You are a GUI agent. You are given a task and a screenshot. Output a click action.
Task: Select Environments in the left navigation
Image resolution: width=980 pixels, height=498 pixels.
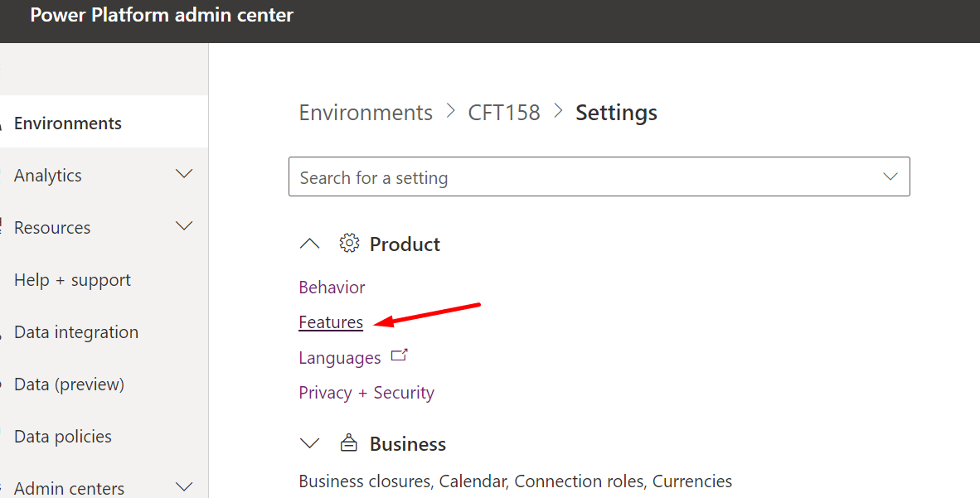pyautogui.click(x=68, y=121)
